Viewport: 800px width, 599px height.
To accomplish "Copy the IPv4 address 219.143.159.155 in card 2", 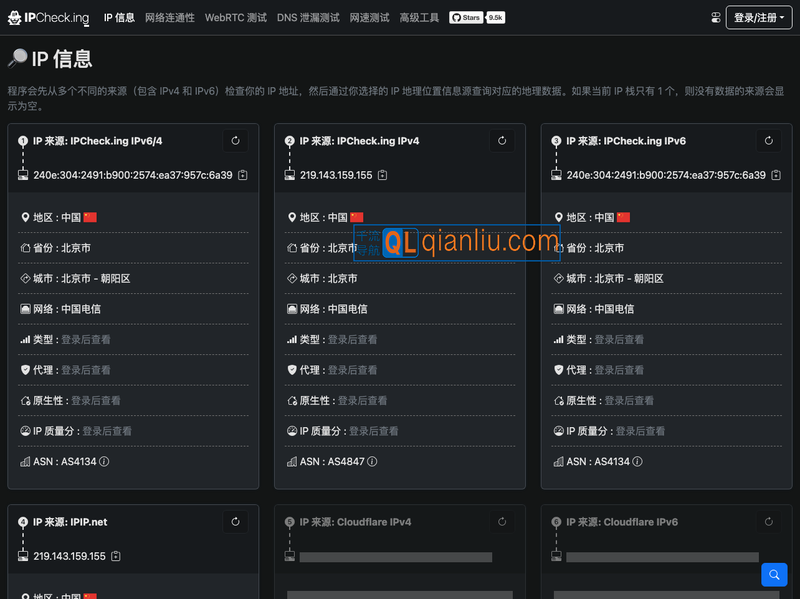I will coord(382,176).
